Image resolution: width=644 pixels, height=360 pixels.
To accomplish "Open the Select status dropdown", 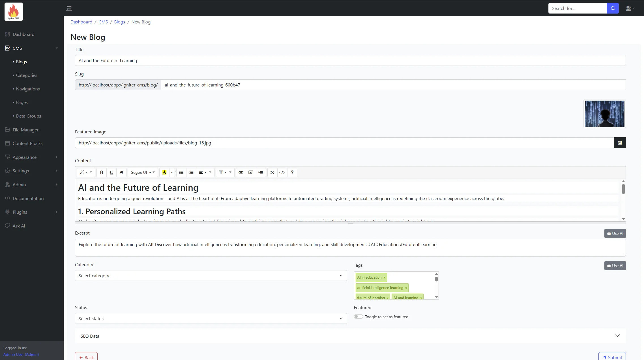I will point(211,318).
